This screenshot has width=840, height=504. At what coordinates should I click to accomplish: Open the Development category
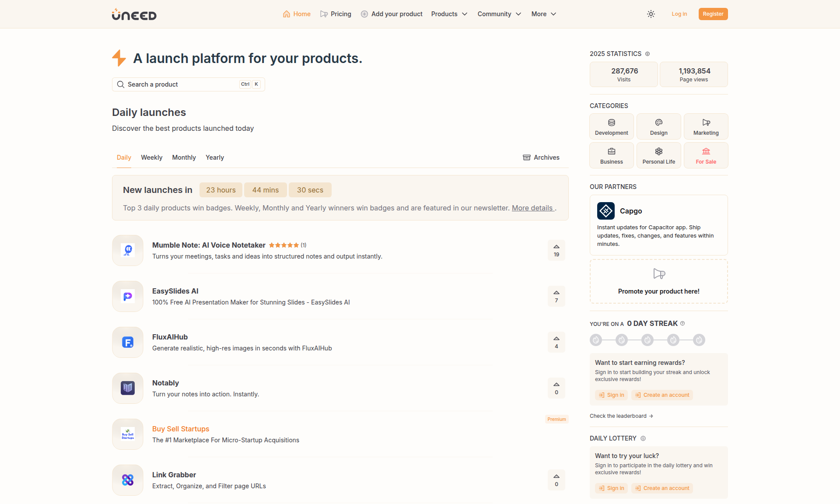[612, 126]
